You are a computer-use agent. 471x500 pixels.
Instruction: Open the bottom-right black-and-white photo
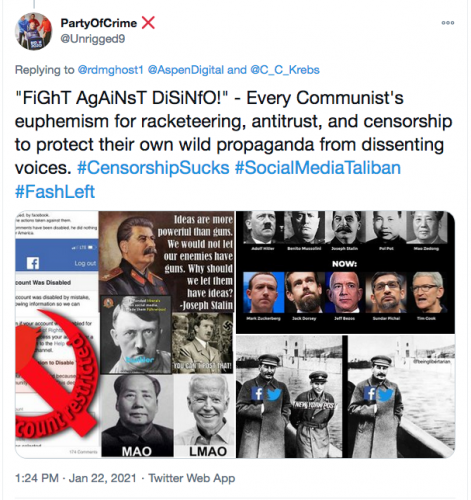(345, 396)
